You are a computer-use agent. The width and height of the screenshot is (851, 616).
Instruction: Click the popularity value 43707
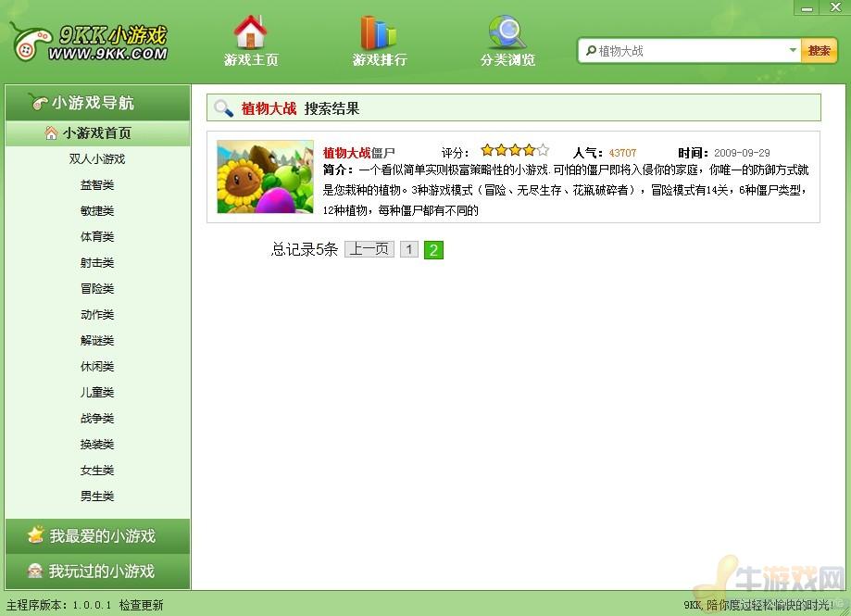(622, 153)
